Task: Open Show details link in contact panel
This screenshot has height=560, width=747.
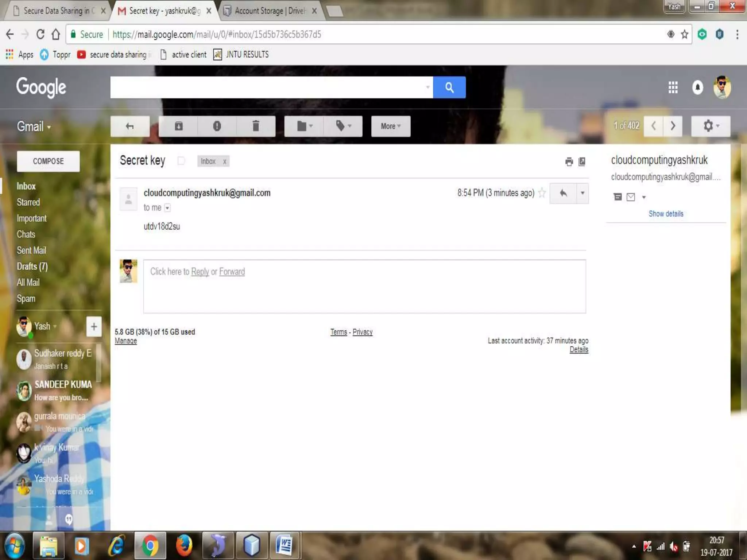Action: coord(666,214)
